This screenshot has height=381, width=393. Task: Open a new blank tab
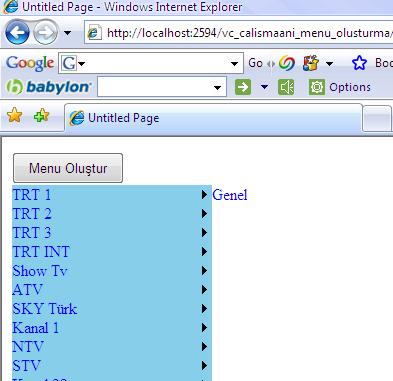pyautogui.click(x=377, y=118)
